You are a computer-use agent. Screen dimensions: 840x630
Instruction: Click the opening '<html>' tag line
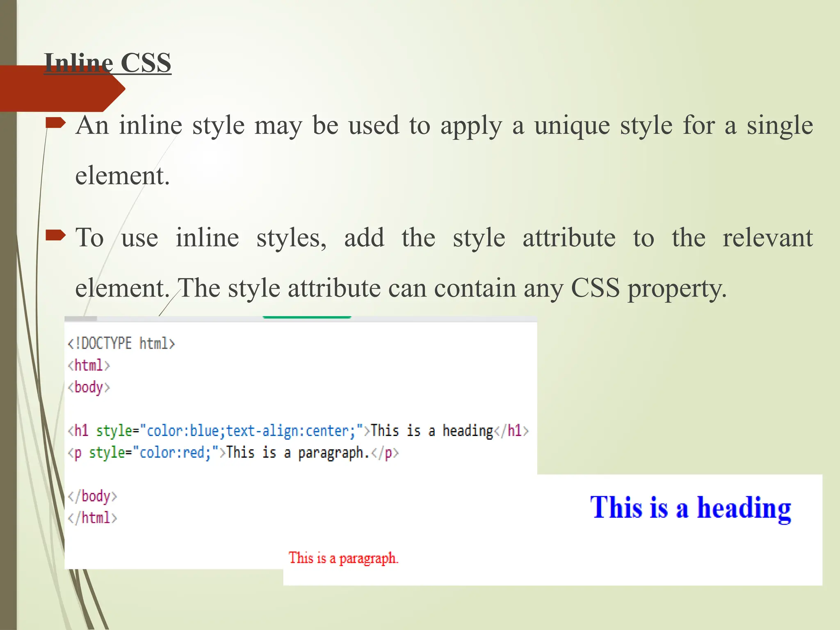tap(89, 365)
